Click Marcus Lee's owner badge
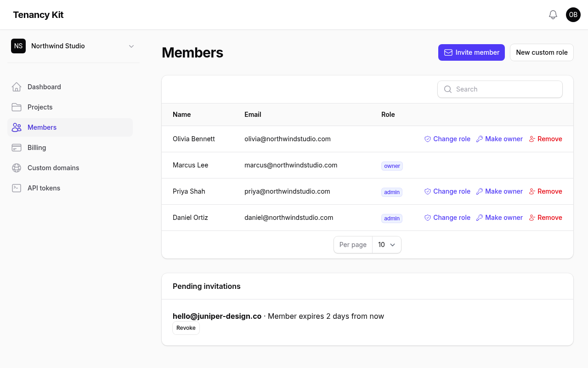This screenshot has width=588, height=368. (x=392, y=166)
